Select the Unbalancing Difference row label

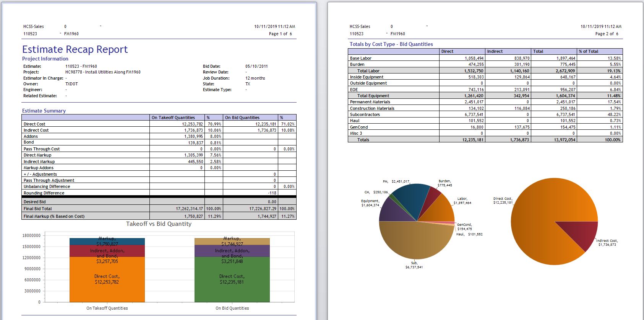point(47,186)
